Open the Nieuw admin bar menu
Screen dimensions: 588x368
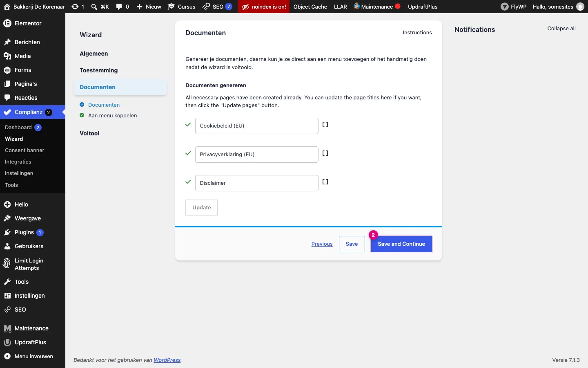tap(149, 7)
